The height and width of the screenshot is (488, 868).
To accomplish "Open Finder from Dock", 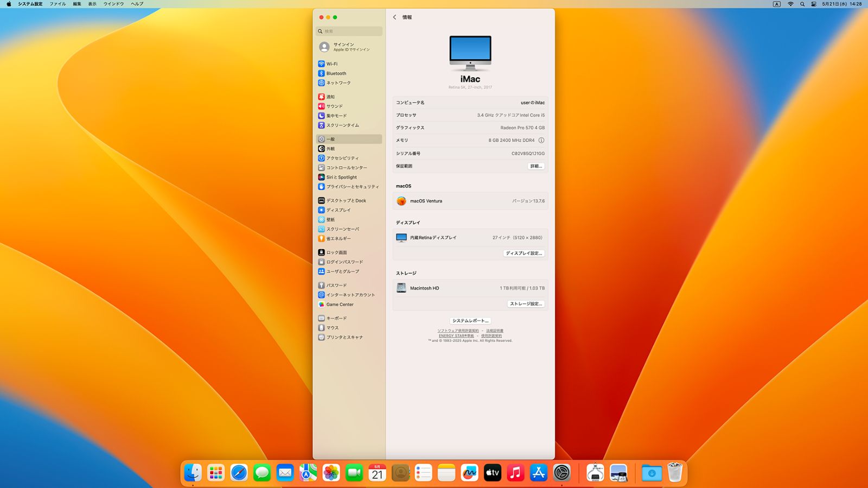I will (x=193, y=473).
